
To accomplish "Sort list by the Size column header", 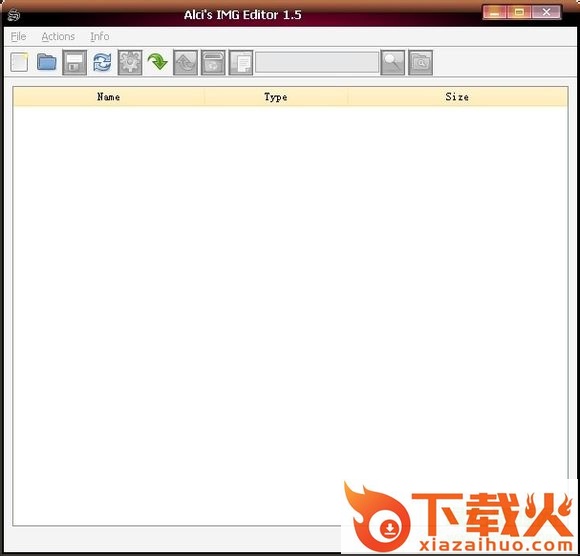I will point(457,97).
